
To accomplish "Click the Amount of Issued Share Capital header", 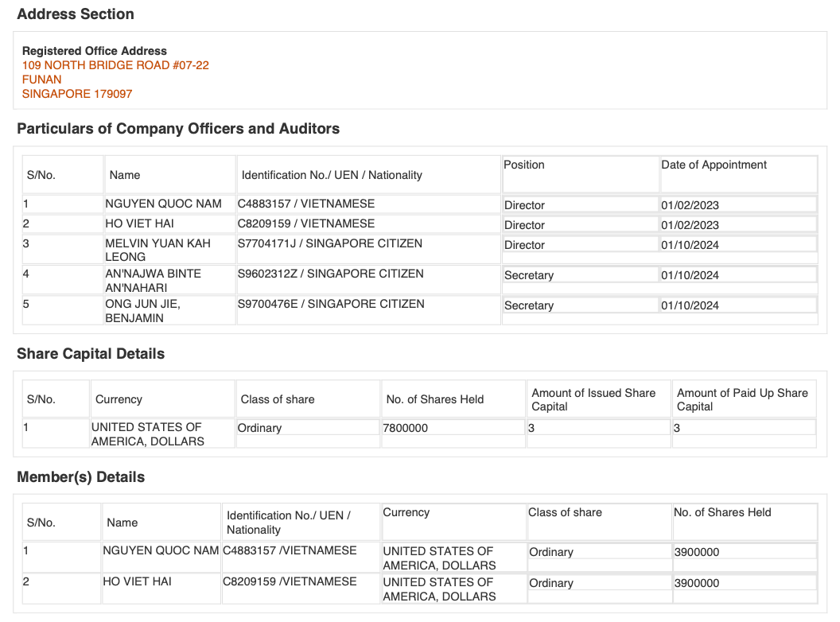I will pyautogui.click(x=593, y=399).
